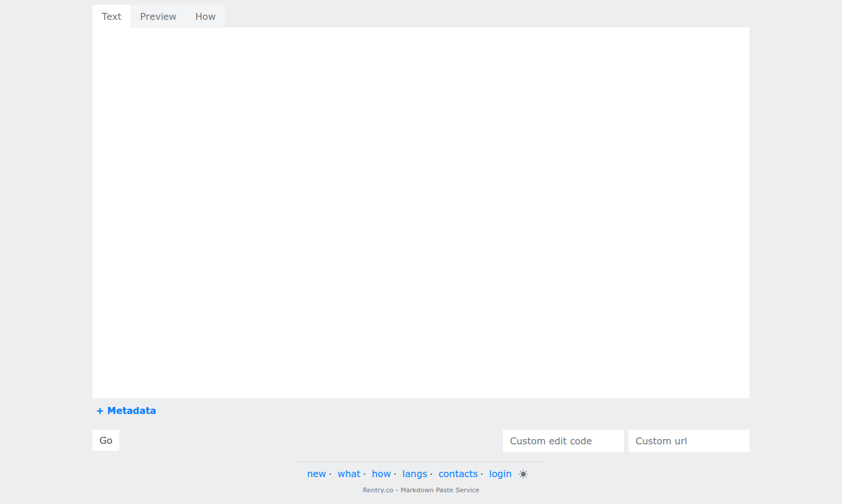Click the divider line above footer links
This screenshot has width=842, height=504.
pyautogui.click(x=421, y=462)
